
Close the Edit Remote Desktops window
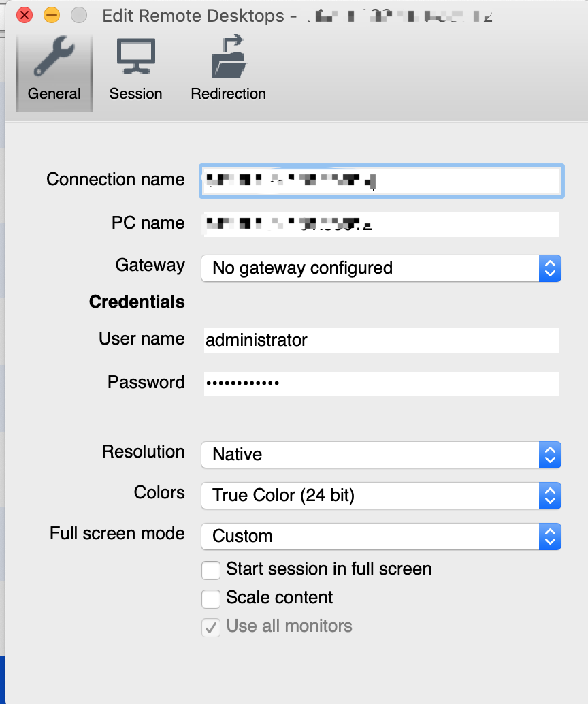(24, 15)
